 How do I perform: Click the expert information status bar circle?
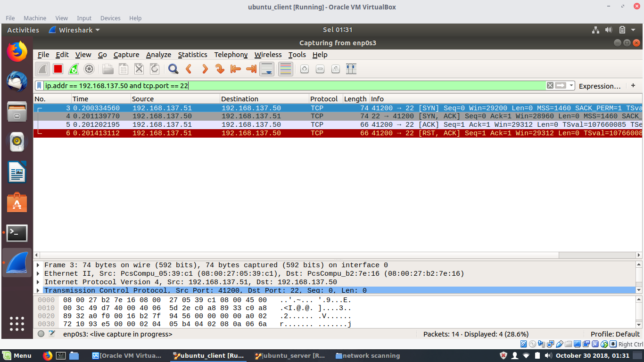pyautogui.click(x=41, y=334)
